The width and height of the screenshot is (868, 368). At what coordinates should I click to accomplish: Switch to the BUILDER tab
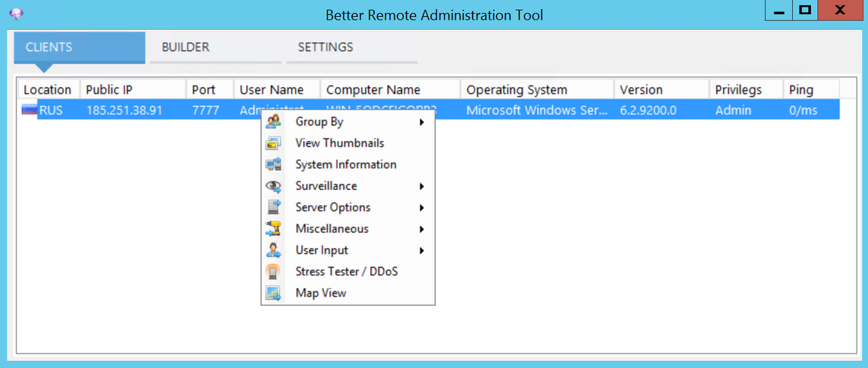[216, 48]
